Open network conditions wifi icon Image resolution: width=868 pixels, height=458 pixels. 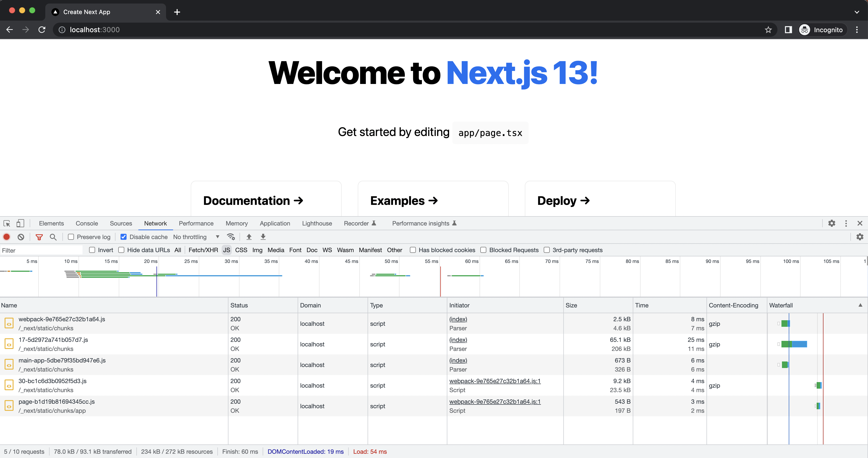[x=231, y=237]
